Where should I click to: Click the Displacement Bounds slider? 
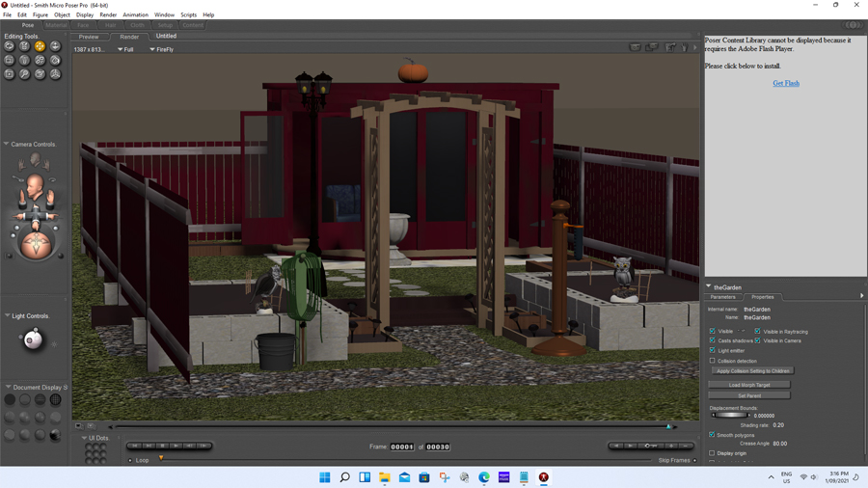point(730,416)
